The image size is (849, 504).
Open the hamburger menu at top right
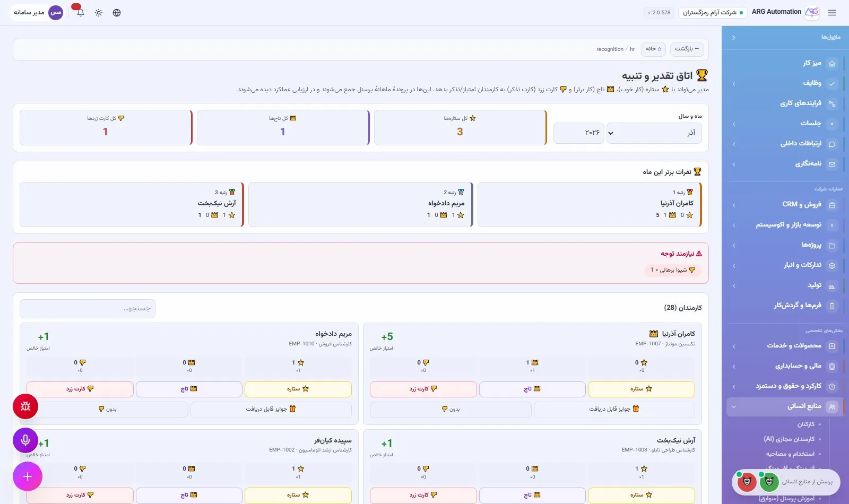tap(832, 13)
